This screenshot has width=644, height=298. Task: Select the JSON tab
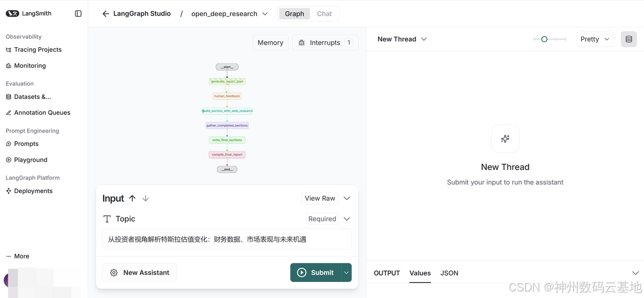449,273
